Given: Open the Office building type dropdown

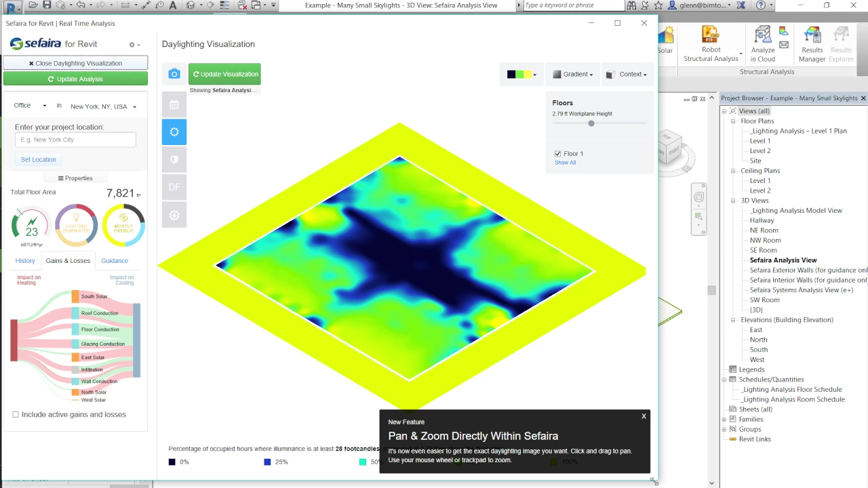Looking at the screenshot, I should click(x=31, y=106).
